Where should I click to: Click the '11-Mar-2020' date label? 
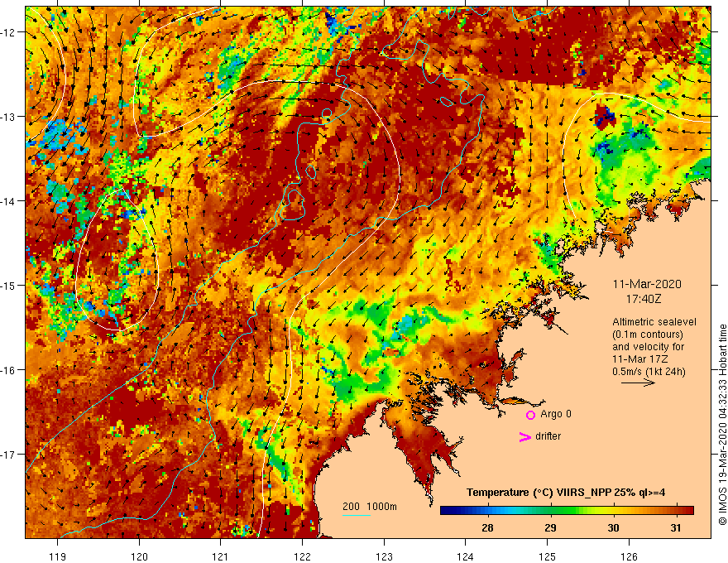(647, 284)
